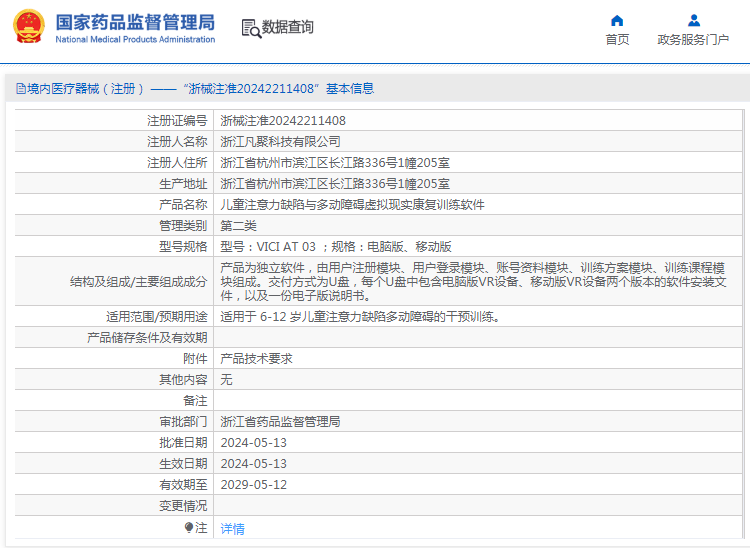Click the 数据查询 heading text
The image size is (750, 548).
pos(287,27)
